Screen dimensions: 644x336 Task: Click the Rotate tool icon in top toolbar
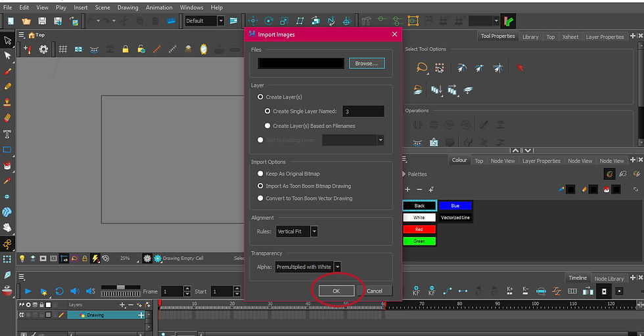pyautogui.click(x=269, y=21)
